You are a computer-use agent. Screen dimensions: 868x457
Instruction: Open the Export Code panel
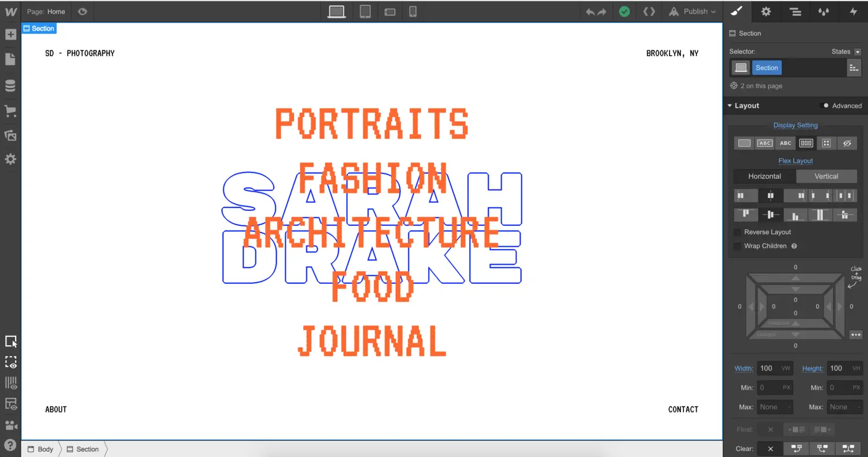[x=649, y=12]
